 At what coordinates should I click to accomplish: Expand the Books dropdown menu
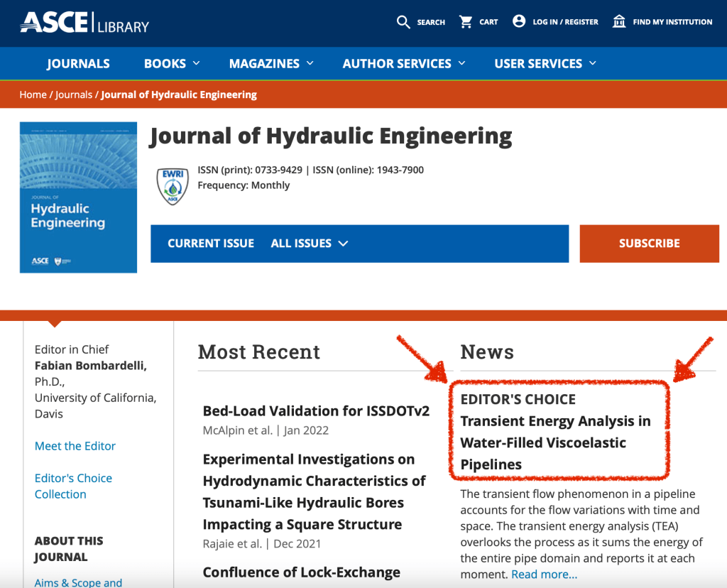click(x=172, y=64)
